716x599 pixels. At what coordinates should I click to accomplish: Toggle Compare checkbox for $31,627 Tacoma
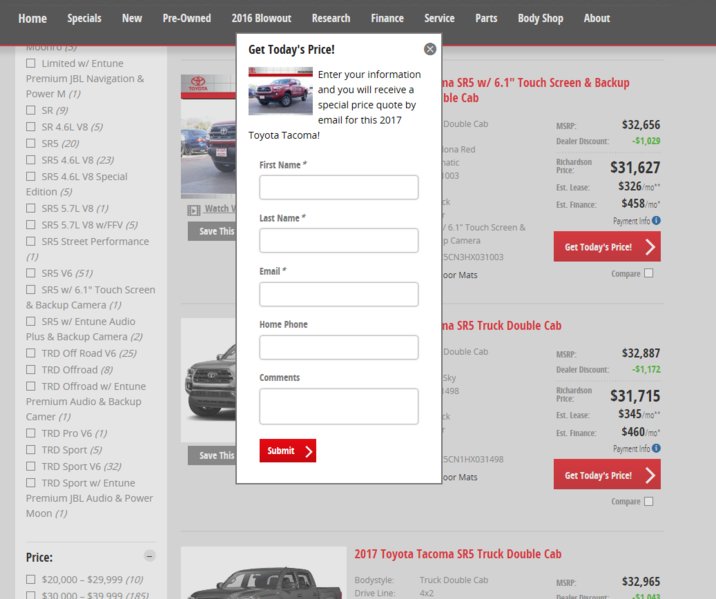click(648, 273)
